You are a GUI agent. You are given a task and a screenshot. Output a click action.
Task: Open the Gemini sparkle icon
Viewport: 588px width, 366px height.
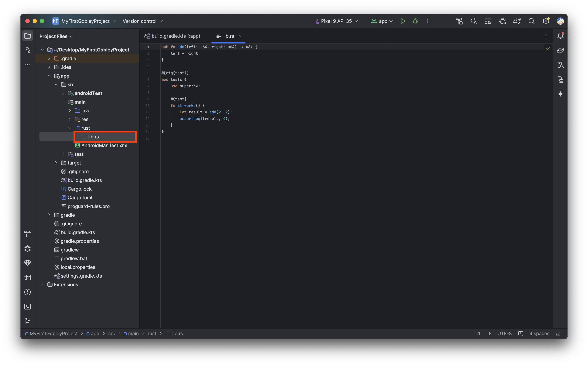coord(560,94)
